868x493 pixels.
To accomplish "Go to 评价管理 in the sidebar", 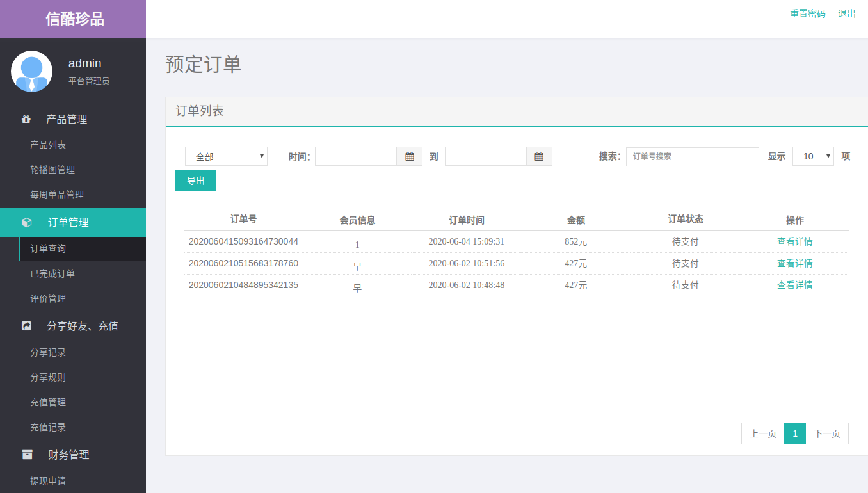I will click(x=48, y=298).
